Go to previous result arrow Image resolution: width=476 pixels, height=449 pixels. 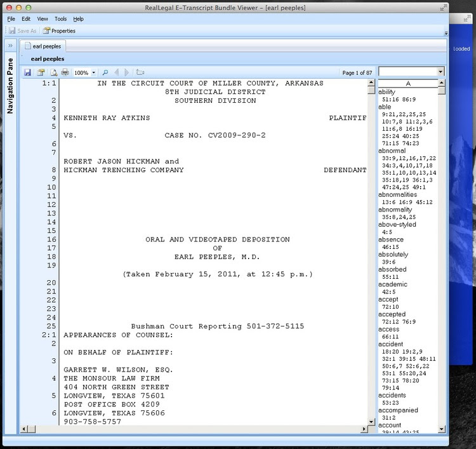tap(116, 72)
